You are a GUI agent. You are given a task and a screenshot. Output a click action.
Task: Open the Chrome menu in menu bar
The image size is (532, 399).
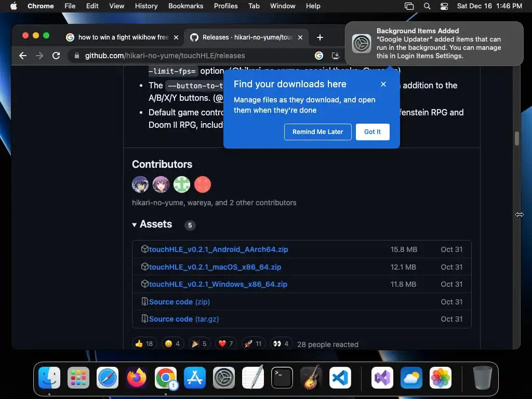(41, 6)
